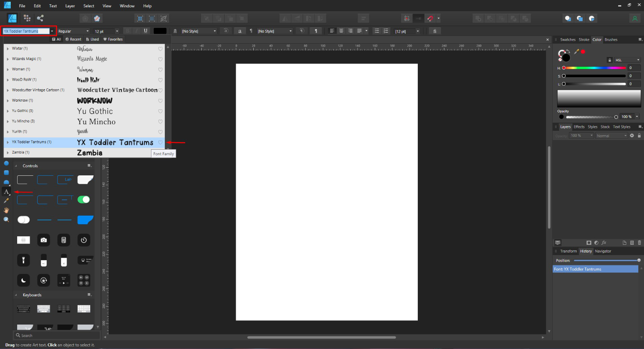Select the Rounded Rectangle tool
The height and width of the screenshot is (349, 644).
pyautogui.click(x=6, y=173)
